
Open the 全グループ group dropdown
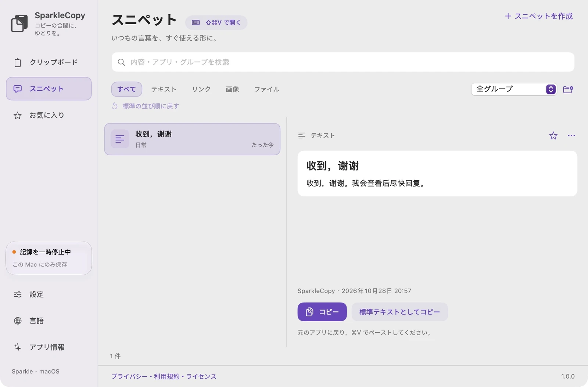pyautogui.click(x=514, y=89)
